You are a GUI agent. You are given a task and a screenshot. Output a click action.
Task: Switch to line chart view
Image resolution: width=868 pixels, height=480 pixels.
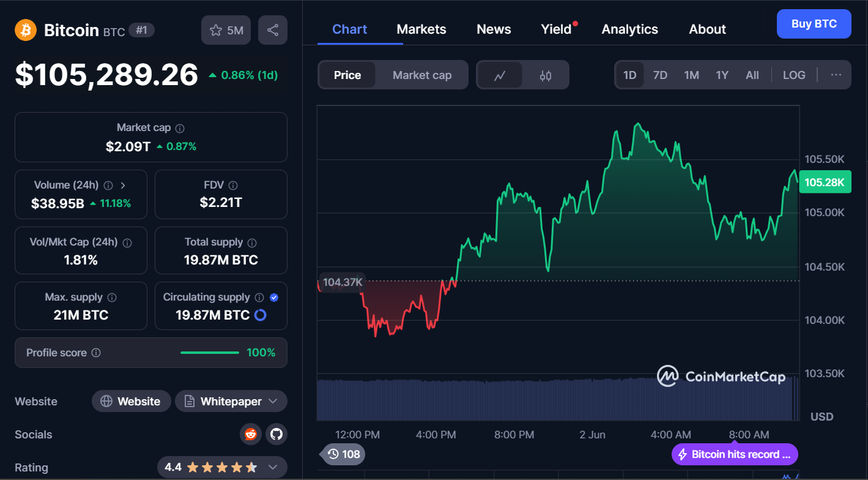[500, 75]
